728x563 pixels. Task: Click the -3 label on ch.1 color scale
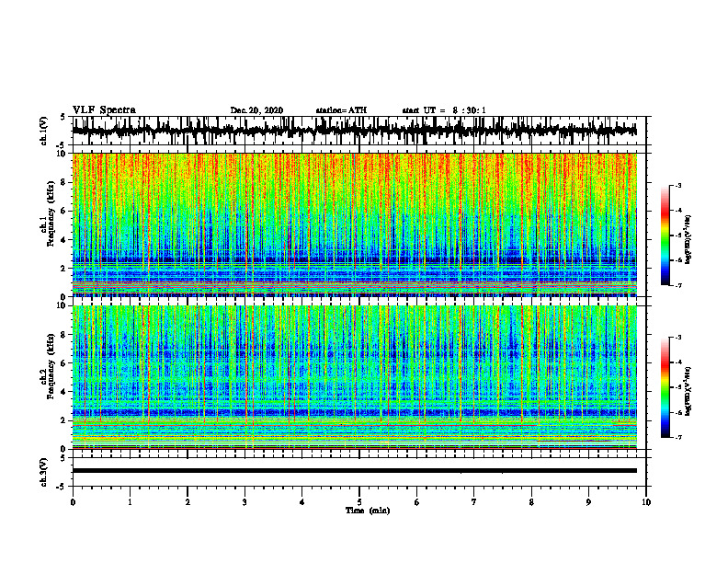(x=677, y=186)
